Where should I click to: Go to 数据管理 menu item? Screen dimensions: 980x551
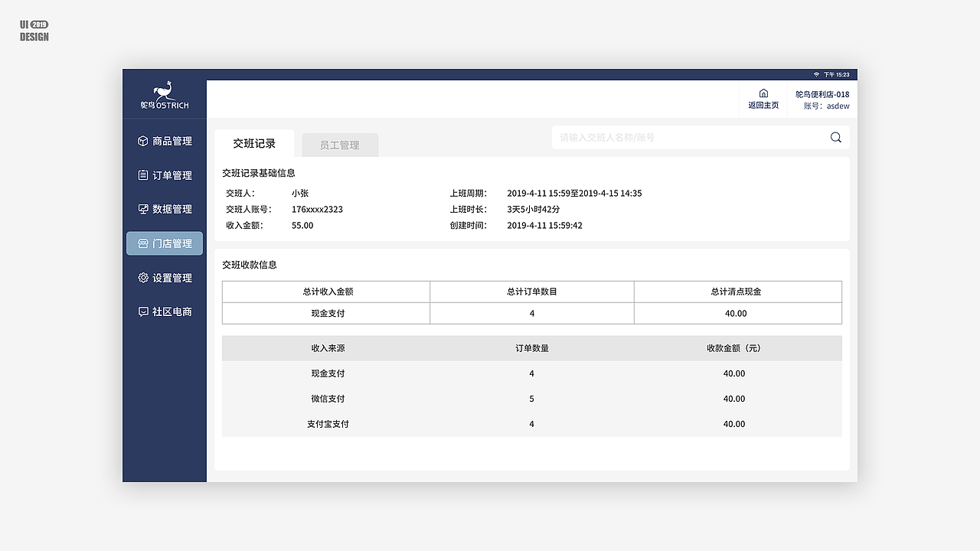point(165,209)
